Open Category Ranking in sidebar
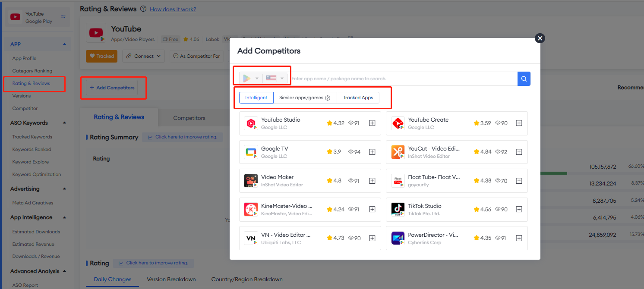 (32, 71)
